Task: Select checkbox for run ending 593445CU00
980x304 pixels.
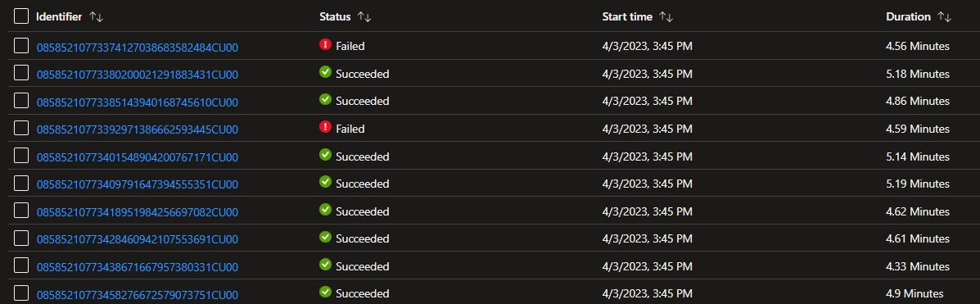Action: pyautogui.click(x=21, y=129)
